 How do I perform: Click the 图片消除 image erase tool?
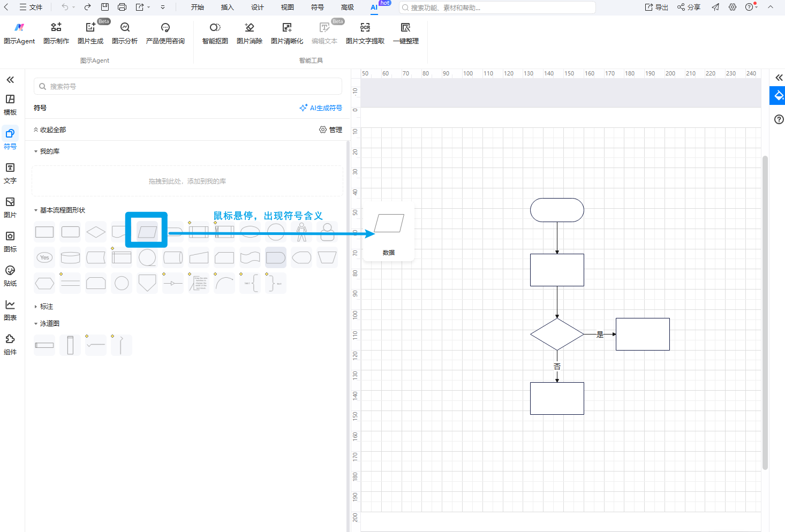(249, 33)
